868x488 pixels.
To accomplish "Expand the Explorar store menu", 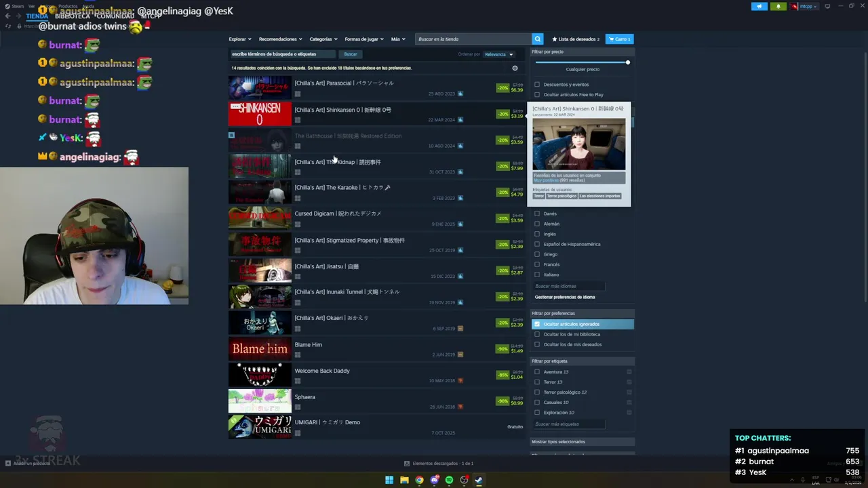I will click(x=240, y=39).
